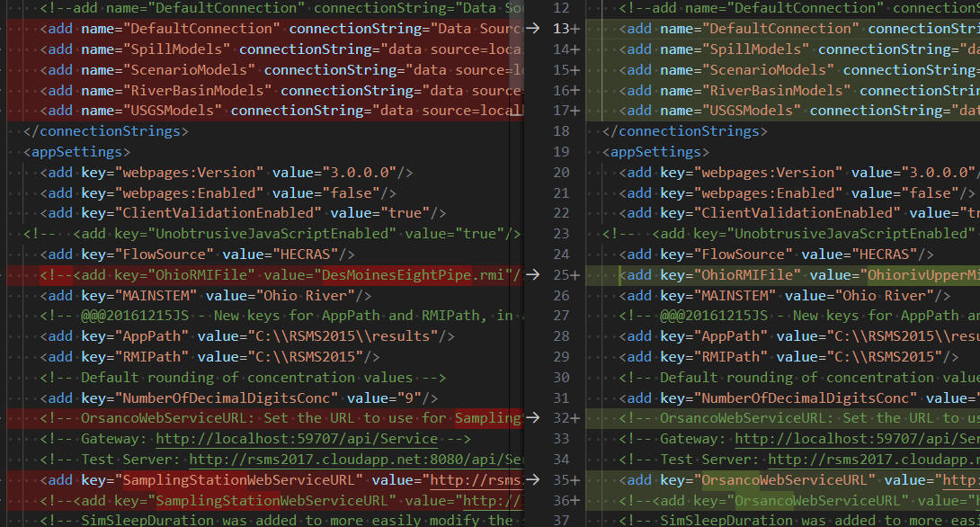This screenshot has width=980, height=527.
Task: Open the localhost:59707 Gateway link in left pane
Action: coord(297,439)
